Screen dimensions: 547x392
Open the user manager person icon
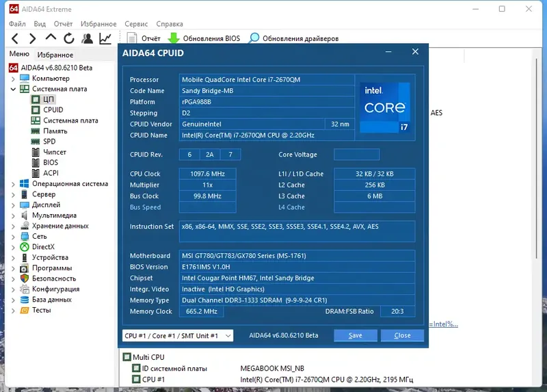click(x=88, y=38)
